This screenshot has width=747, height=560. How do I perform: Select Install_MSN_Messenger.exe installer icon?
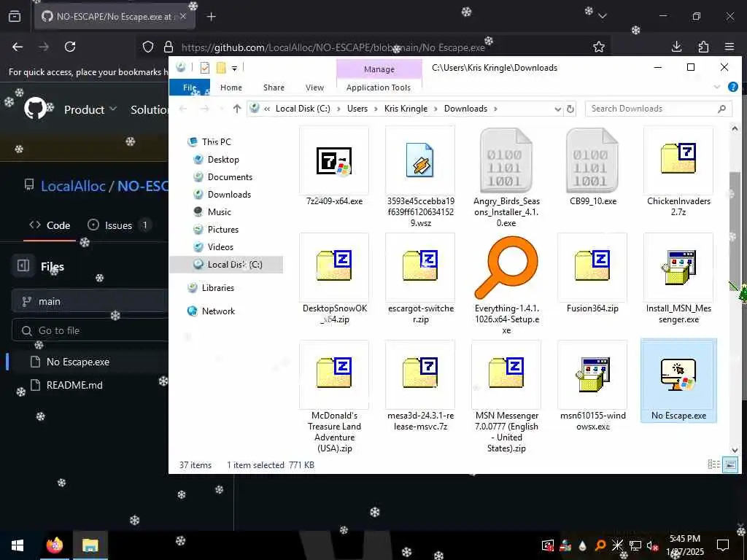pos(678,267)
